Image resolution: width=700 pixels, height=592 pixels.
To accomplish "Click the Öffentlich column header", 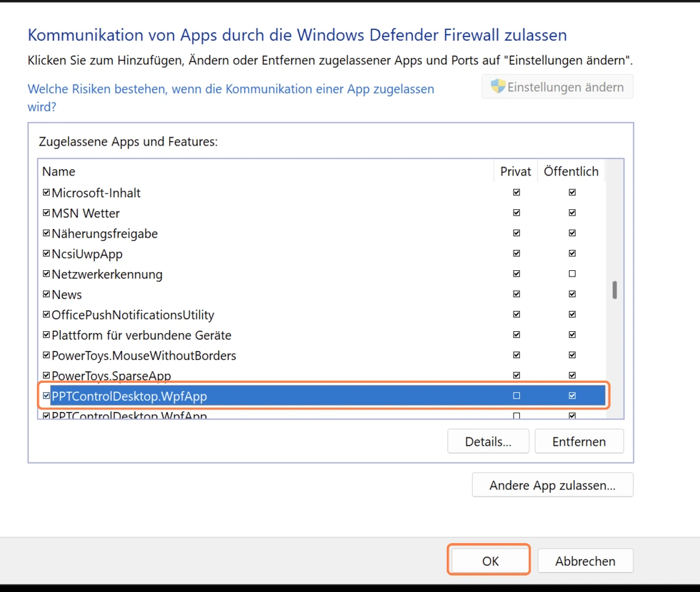I will click(571, 171).
